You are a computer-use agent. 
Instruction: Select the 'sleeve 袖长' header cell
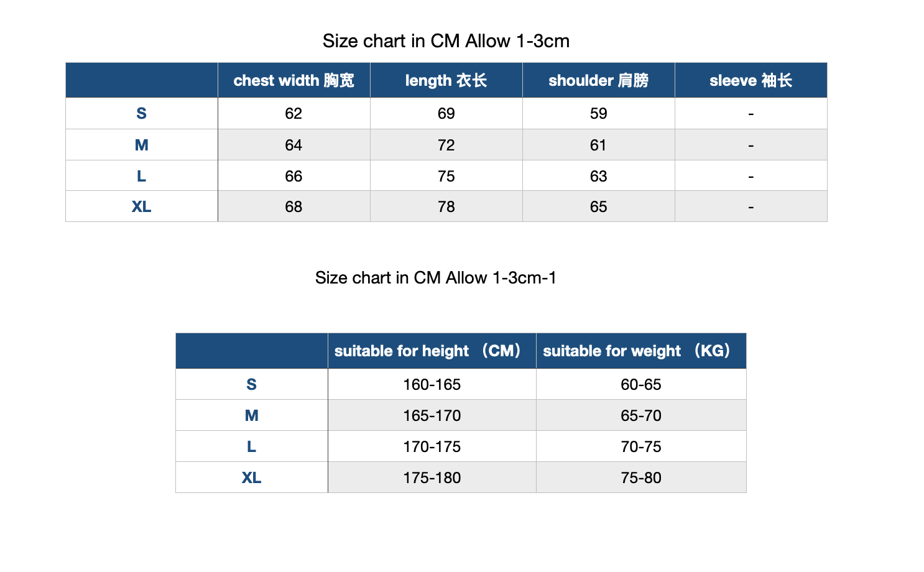pyautogui.click(x=751, y=80)
